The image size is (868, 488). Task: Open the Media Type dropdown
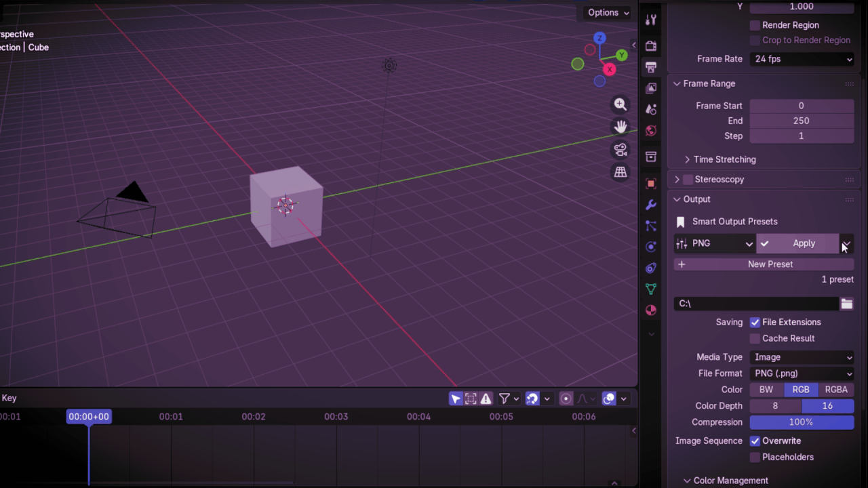click(802, 357)
